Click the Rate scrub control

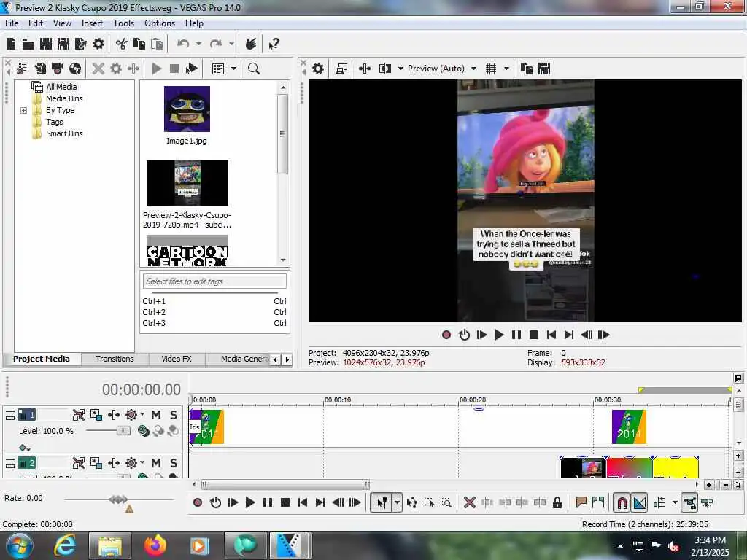(x=118, y=499)
